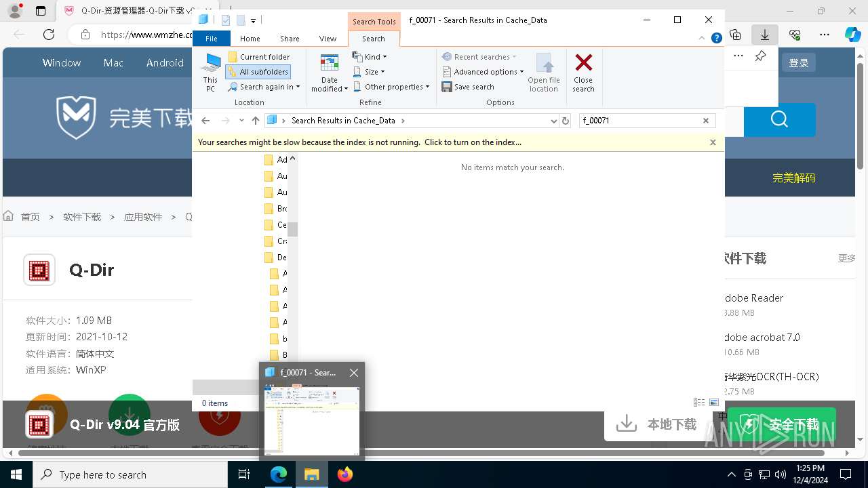Go up one folder level
This screenshot has width=868, height=488.
pyautogui.click(x=256, y=121)
